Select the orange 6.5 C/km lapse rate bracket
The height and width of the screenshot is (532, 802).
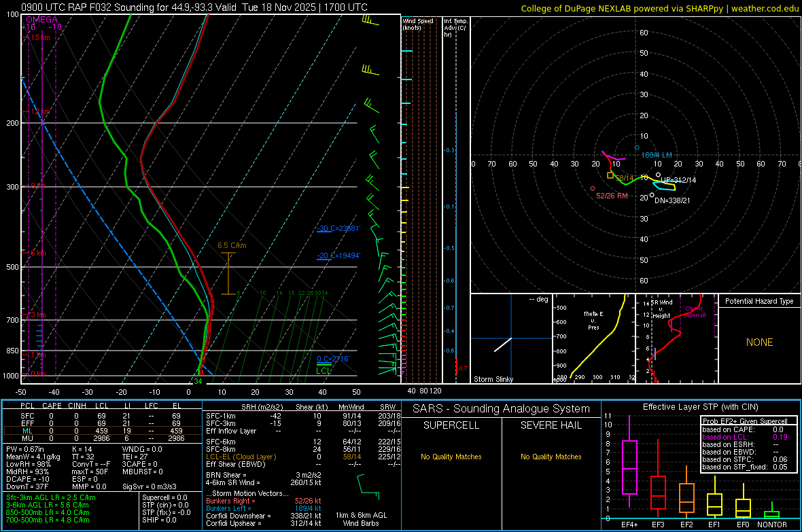(228, 274)
